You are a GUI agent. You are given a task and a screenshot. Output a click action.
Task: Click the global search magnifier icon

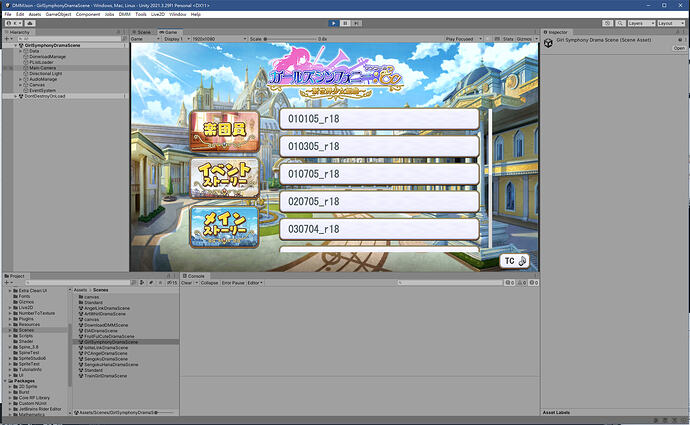[620, 23]
